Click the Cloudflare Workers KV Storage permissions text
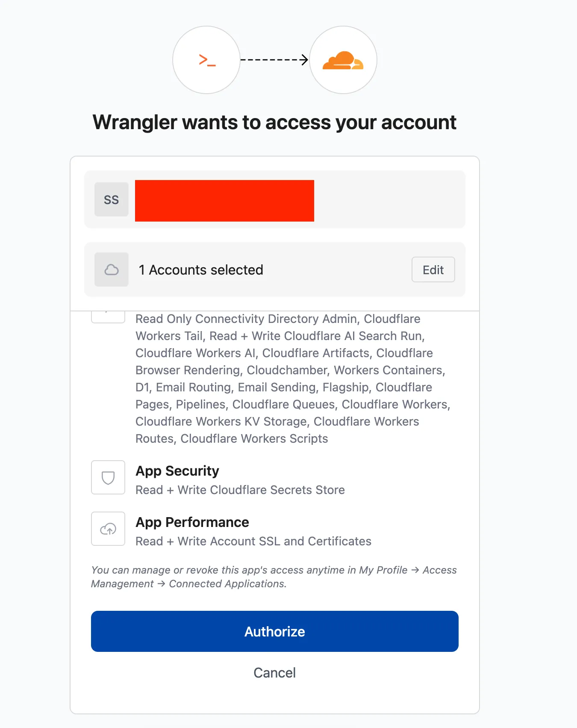Viewport: 577px width, 728px height. click(221, 421)
